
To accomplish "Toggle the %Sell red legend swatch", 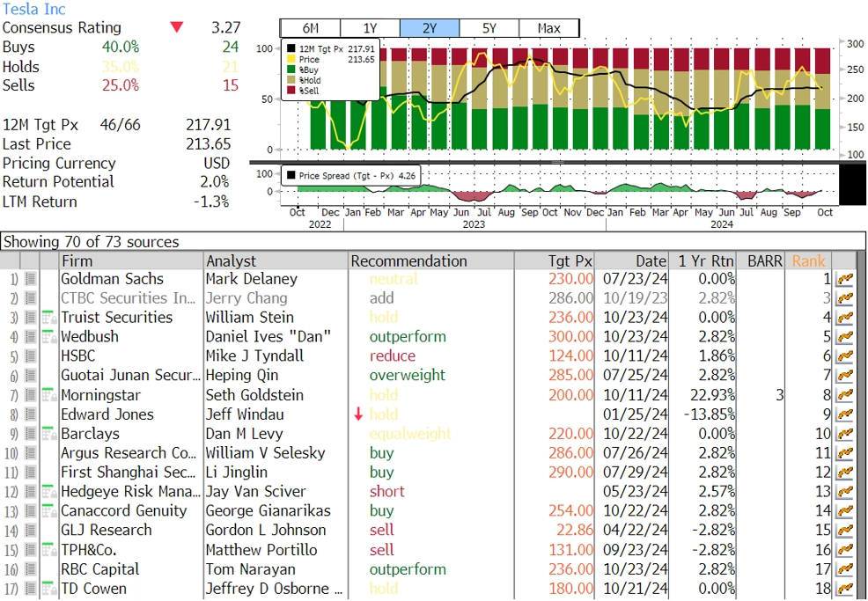I will click(x=291, y=91).
